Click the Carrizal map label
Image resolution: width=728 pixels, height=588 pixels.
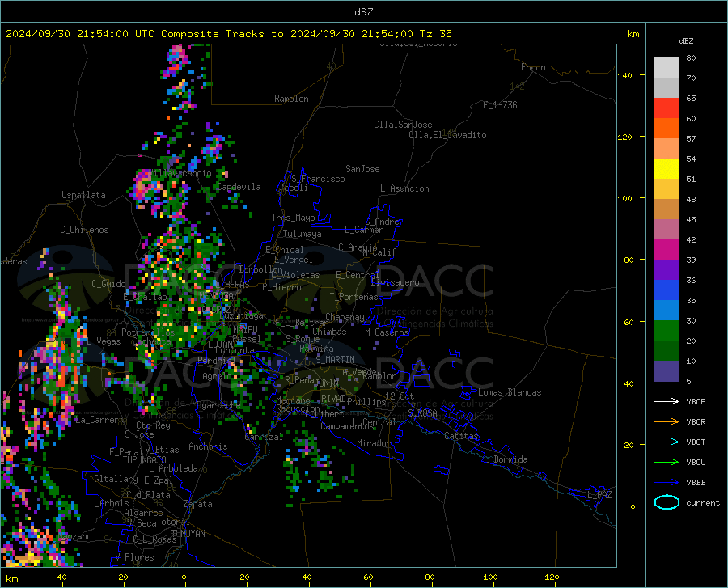[x=264, y=437]
